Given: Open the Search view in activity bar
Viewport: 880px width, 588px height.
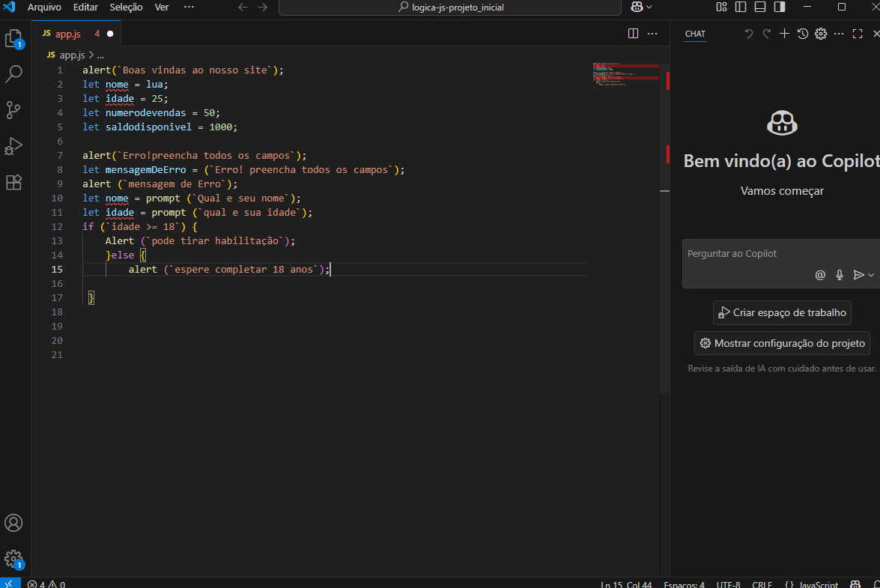Looking at the screenshot, I should 13,73.
